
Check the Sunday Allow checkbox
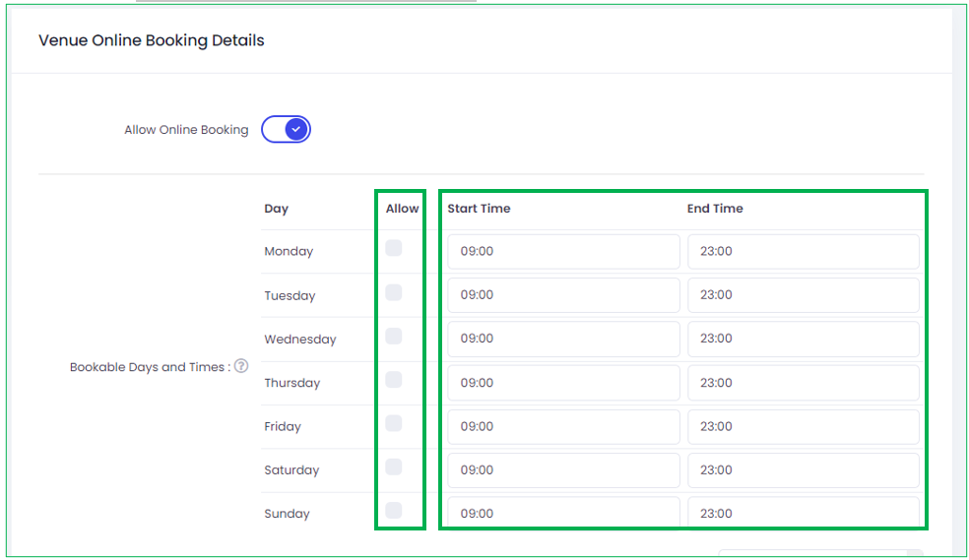pos(394,511)
